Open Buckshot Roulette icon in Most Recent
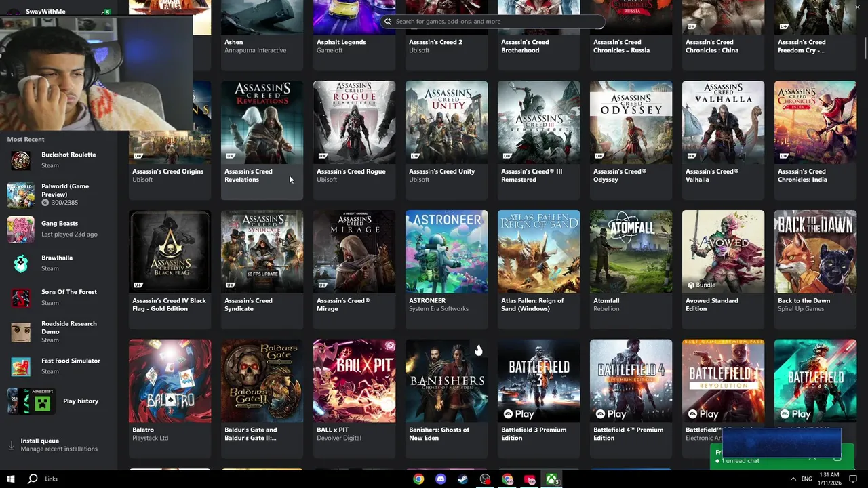The width and height of the screenshot is (868, 488). coord(20,161)
